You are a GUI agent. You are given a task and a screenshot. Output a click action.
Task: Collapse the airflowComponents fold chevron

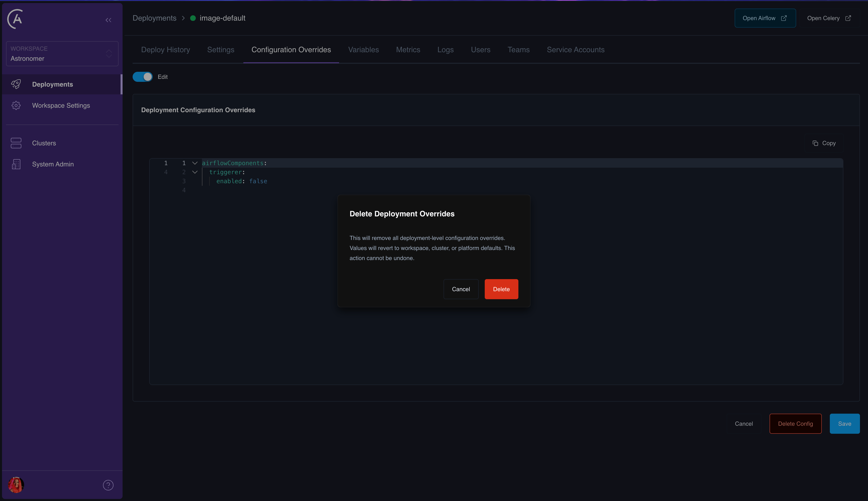(195, 163)
